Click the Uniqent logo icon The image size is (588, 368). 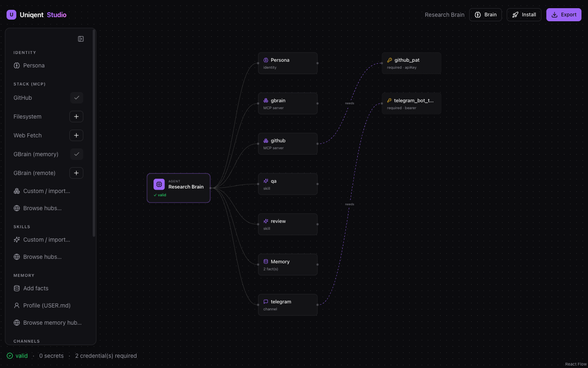pyautogui.click(x=11, y=15)
